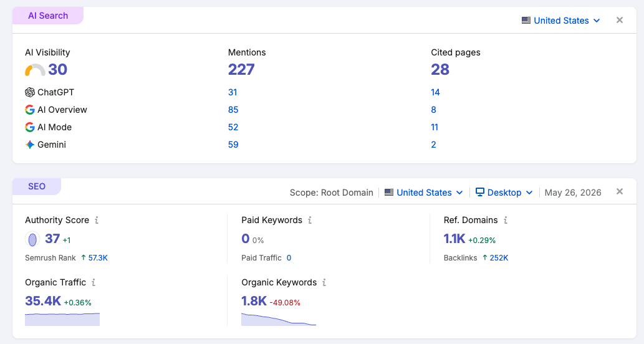Click the Gemini star icon
Viewport: 644px width, 344px height.
pyautogui.click(x=29, y=145)
